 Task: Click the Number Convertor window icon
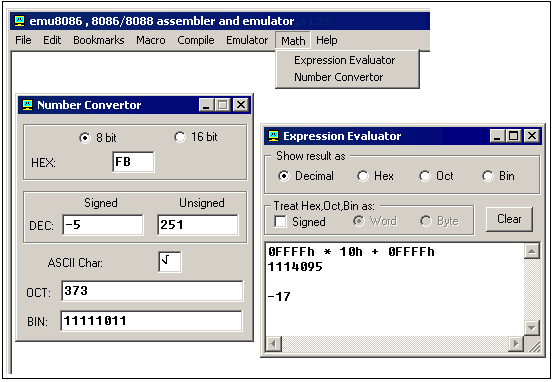pyautogui.click(x=27, y=105)
